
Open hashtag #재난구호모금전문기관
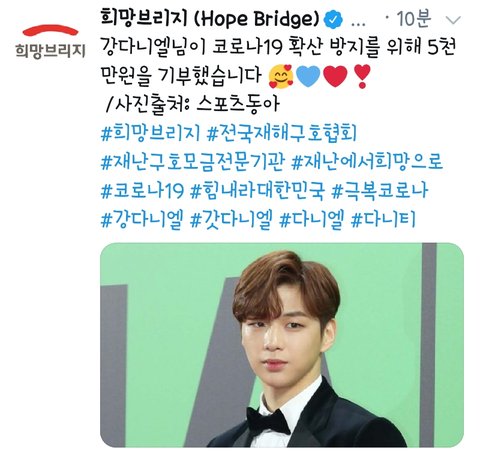tap(193, 162)
